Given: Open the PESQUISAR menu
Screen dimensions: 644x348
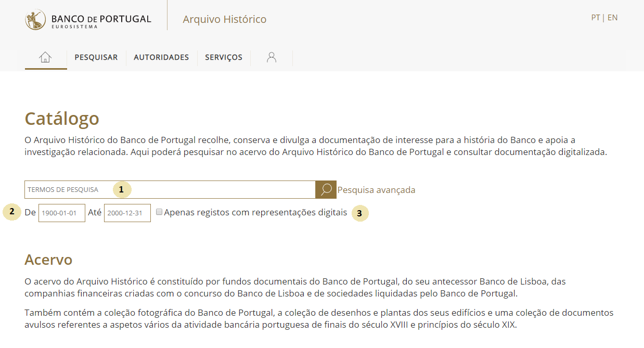Looking at the screenshot, I should [x=96, y=57].
